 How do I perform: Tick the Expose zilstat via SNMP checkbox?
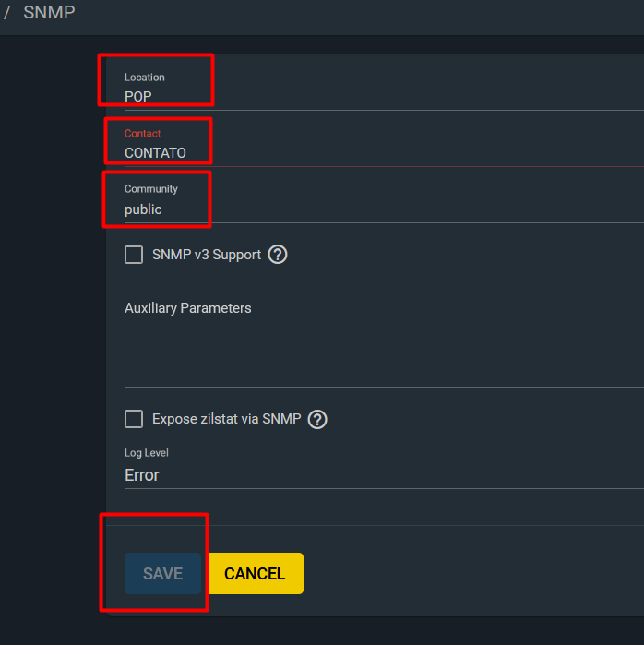click(x=134, y=419)
